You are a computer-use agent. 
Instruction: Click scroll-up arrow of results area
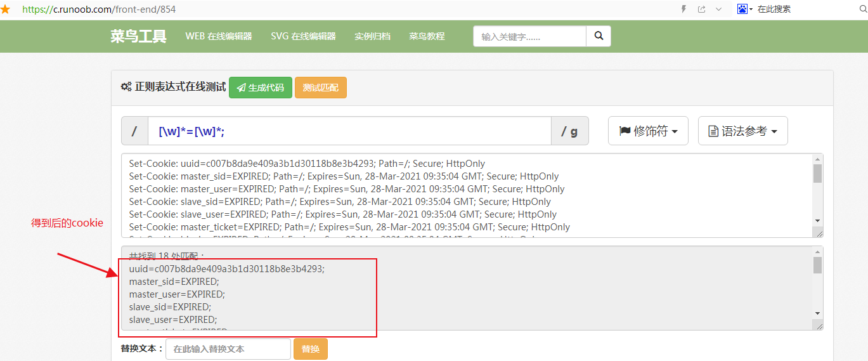click(x=818, y=251)
